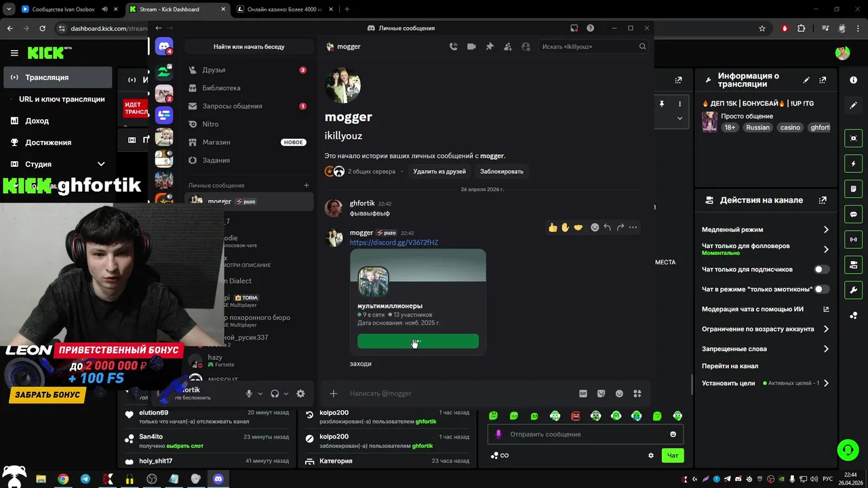Open the chat bubble icon in Kick sidebar

pyautogui.click(x=853, y=214)
